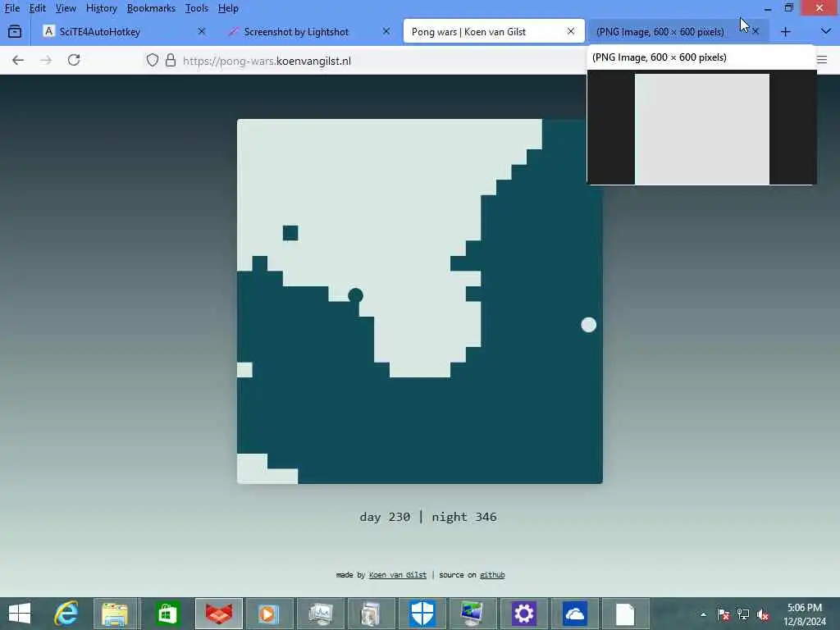Image resolution: width=840 pixels, height=630 pixels.
Task: Open the hamburger application menu
Action: [822, 60]
